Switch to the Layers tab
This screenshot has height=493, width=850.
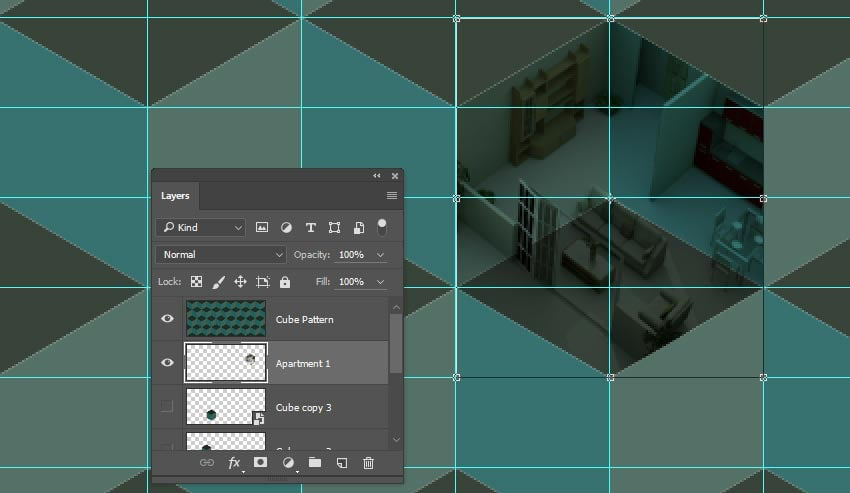point(175,196)
